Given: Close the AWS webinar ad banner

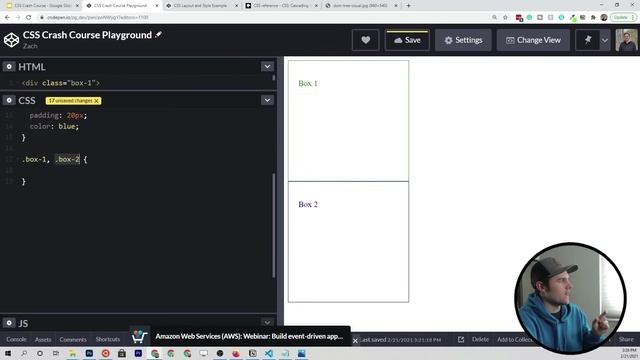Looking at the screenshot, I should pyautogui.click(x=355, y=340).
